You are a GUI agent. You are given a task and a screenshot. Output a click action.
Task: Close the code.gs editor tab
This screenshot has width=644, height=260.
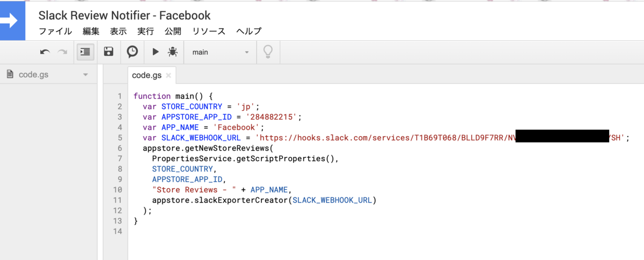pos(169,76)
